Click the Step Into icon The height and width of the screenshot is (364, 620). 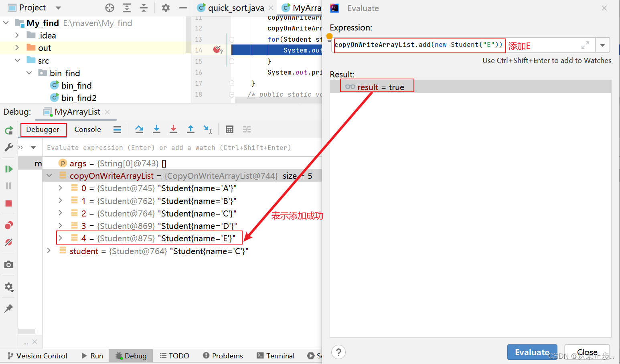coord(156,129)
